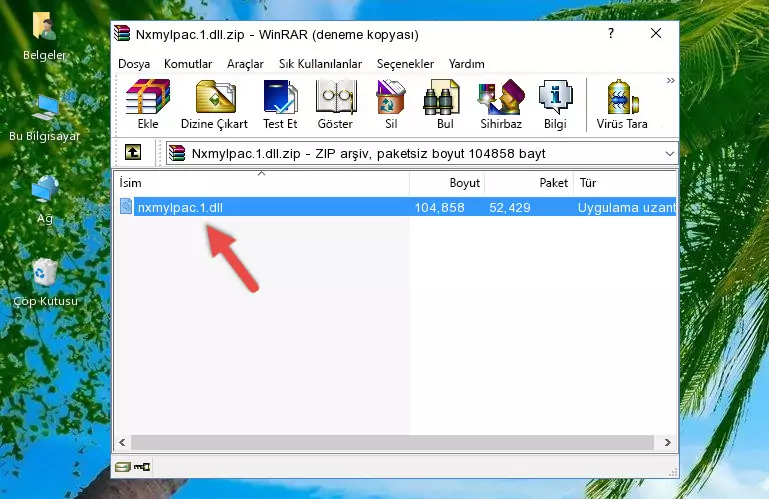The height and width of the screenshot is (499, 769).
Task: Delete selection with Sil icon
Action: [391, 105]
